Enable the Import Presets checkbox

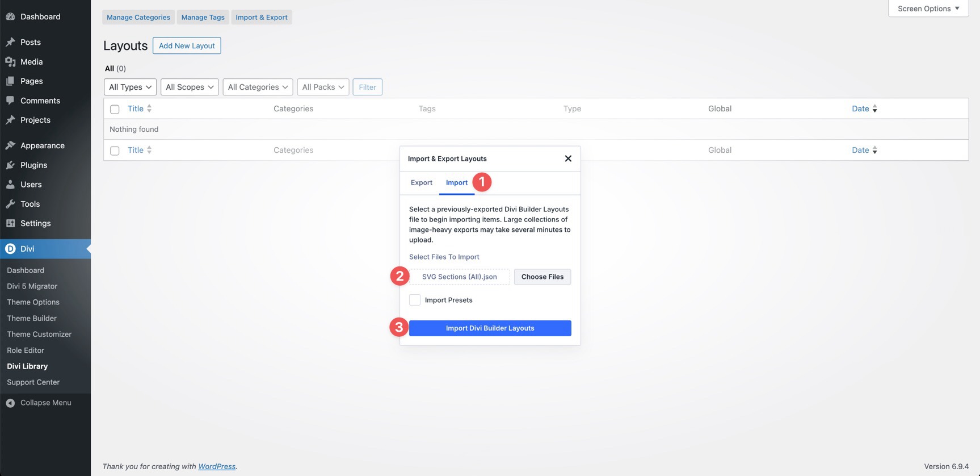click(415, 300)
